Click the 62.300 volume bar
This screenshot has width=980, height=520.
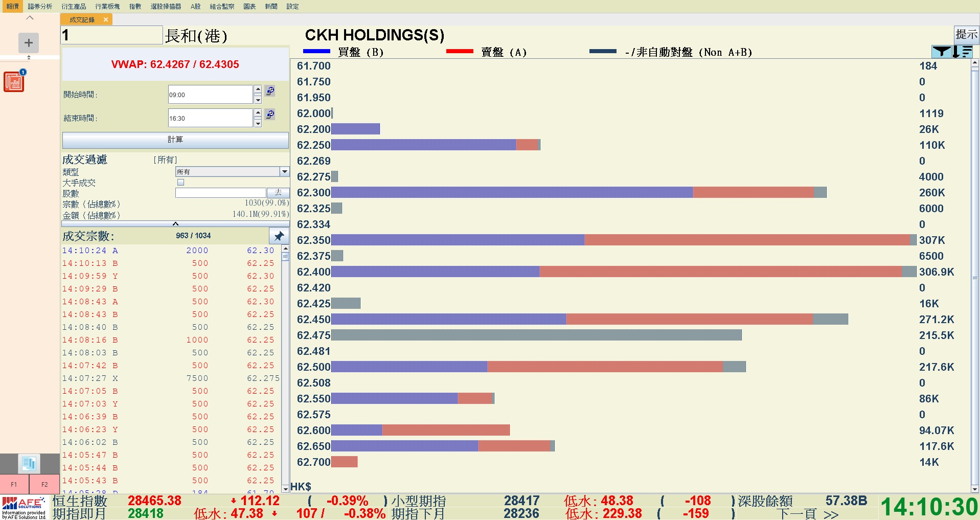579,193
